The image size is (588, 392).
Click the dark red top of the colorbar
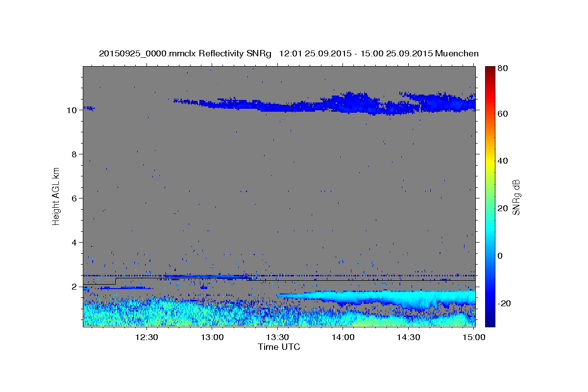pos(490,71)
